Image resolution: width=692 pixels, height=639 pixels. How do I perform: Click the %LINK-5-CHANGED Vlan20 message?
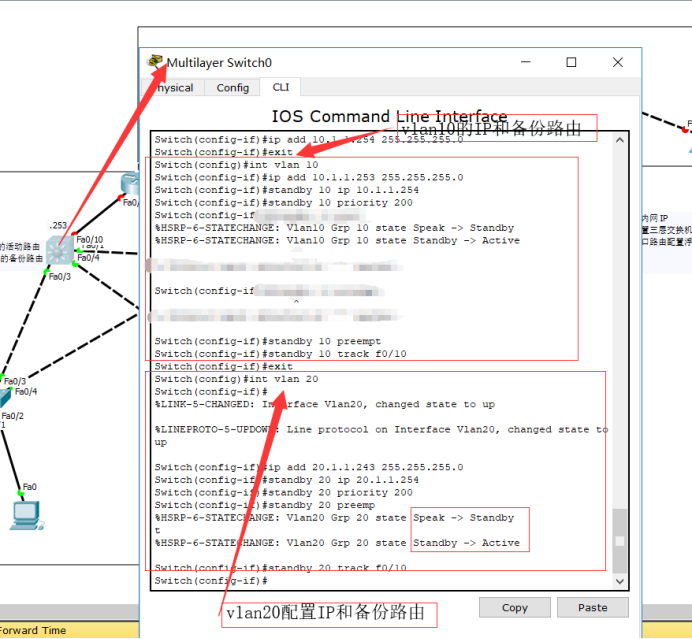coord(325,404)
